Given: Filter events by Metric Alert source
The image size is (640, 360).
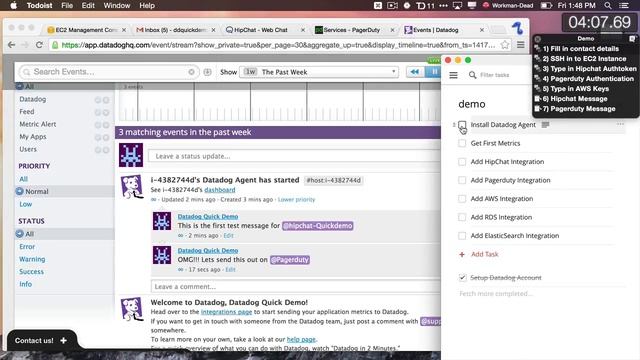Looking at the screenshot, I should click(38, 124).
